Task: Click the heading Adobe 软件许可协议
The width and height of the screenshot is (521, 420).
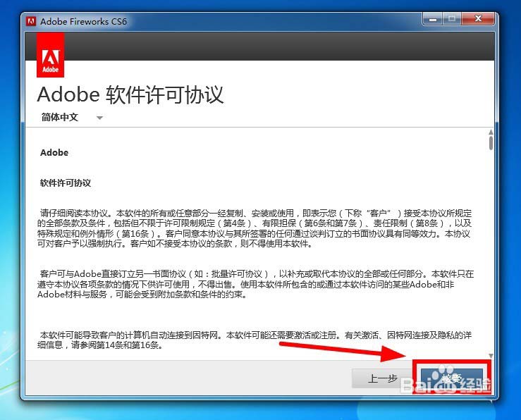Action: pyautogui.click(x=130, y=94)
